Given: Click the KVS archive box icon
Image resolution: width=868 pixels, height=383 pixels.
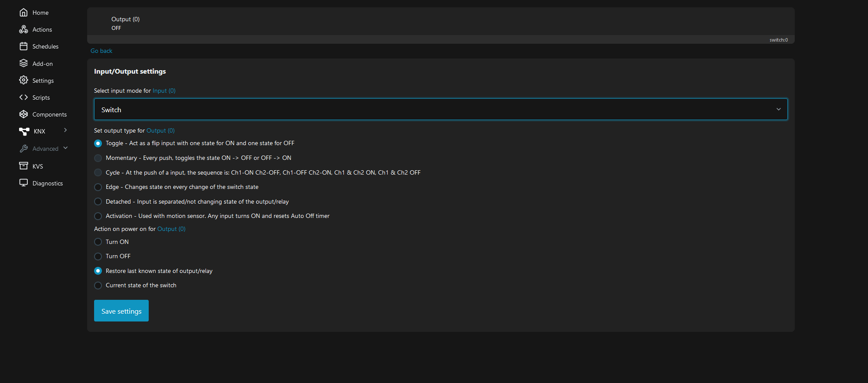Looking at the screenshot, I should pyautogui.click(x=23, y=166).
